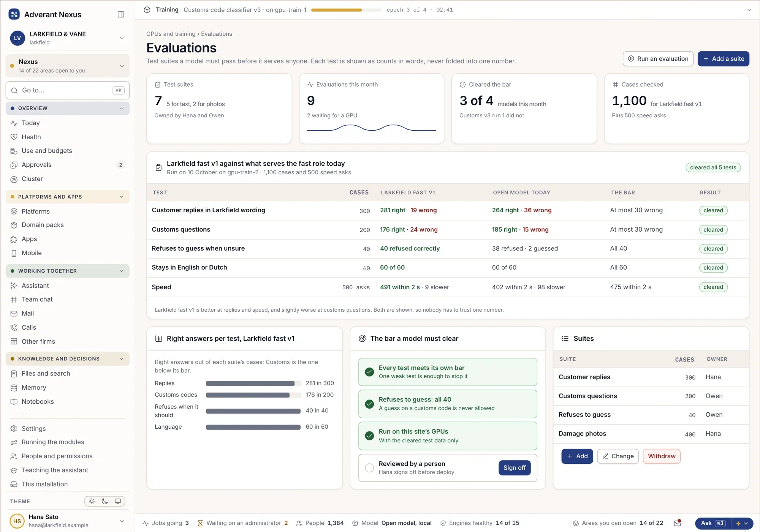
Task: Collapse the Overview section
Action: [x=68, y=108]
